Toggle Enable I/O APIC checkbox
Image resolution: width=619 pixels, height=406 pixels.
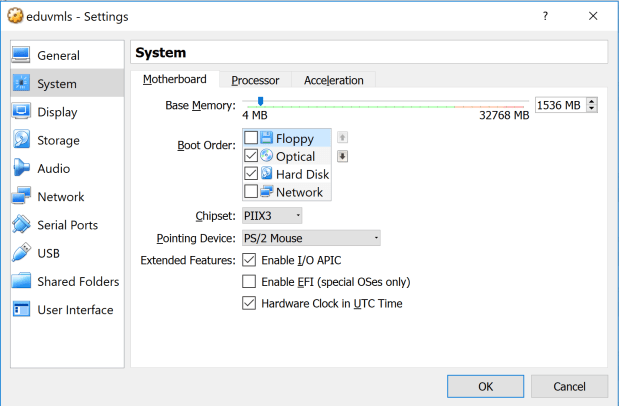tap(249, 260)
